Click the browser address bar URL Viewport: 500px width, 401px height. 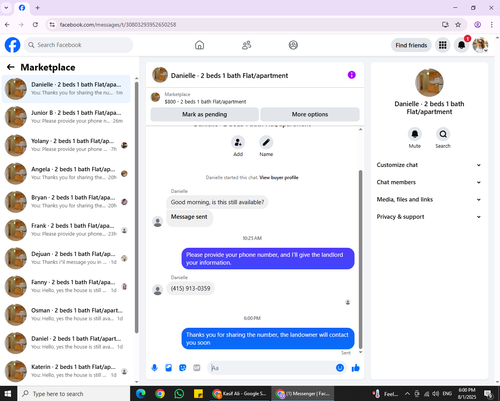[x=118, y=25]
